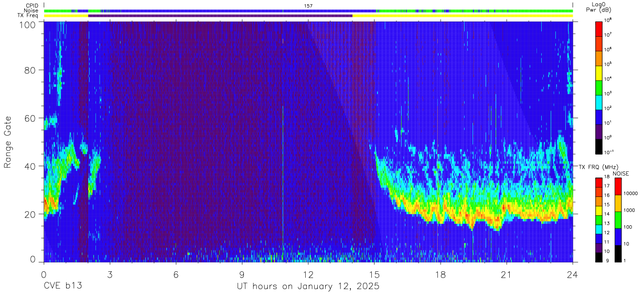Click the 20 tick label on range gate axis
Screen dimensions: 644x297
30,214
